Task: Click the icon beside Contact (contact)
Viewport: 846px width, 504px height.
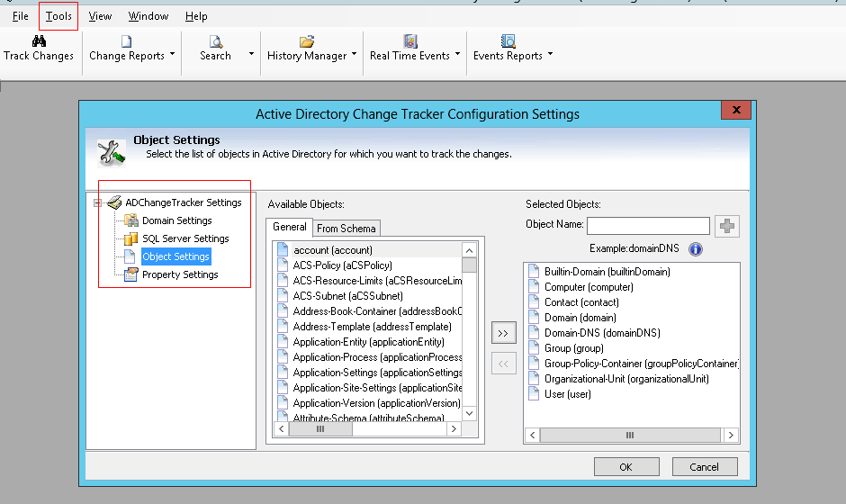Action: coord(534,302)
